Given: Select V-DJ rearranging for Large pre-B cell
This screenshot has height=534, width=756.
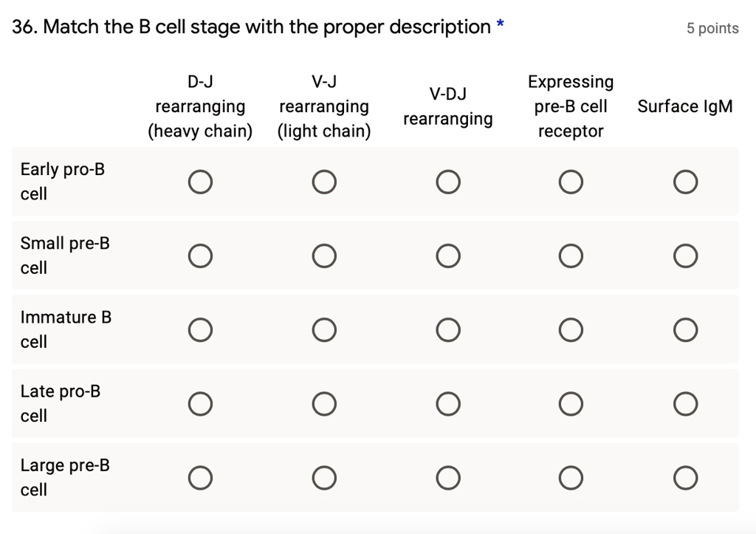Looking at the screenshot, I should [448, 477].
